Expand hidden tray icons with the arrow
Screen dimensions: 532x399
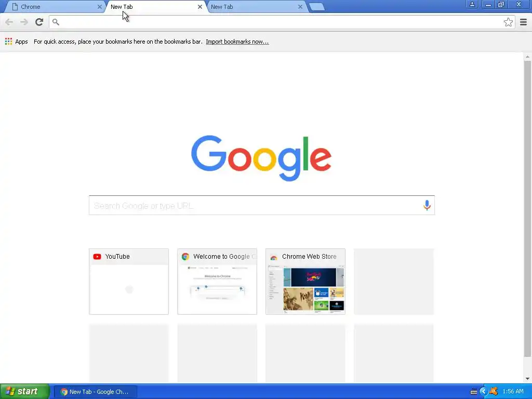click(x=484, y=392)
